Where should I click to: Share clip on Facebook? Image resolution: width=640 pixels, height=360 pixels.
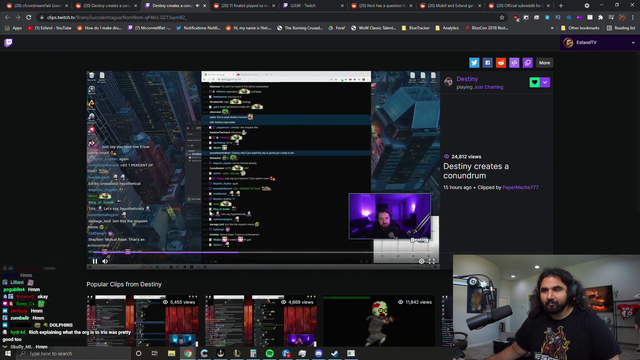point(487,63)
